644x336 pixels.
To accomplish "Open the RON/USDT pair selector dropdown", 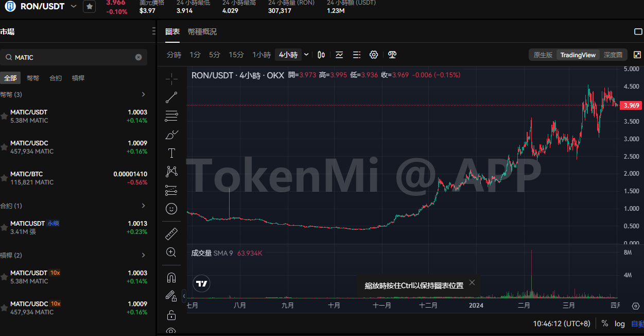I will [74, 7].
